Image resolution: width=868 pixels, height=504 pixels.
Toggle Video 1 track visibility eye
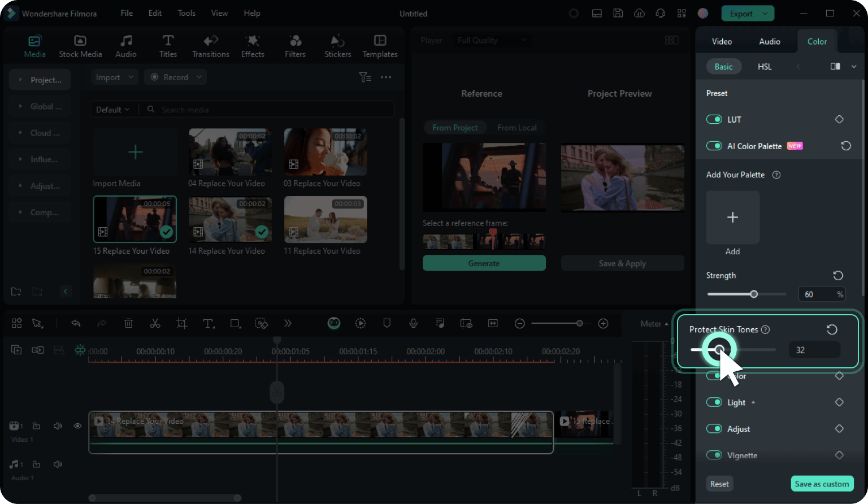pos(77,426)
